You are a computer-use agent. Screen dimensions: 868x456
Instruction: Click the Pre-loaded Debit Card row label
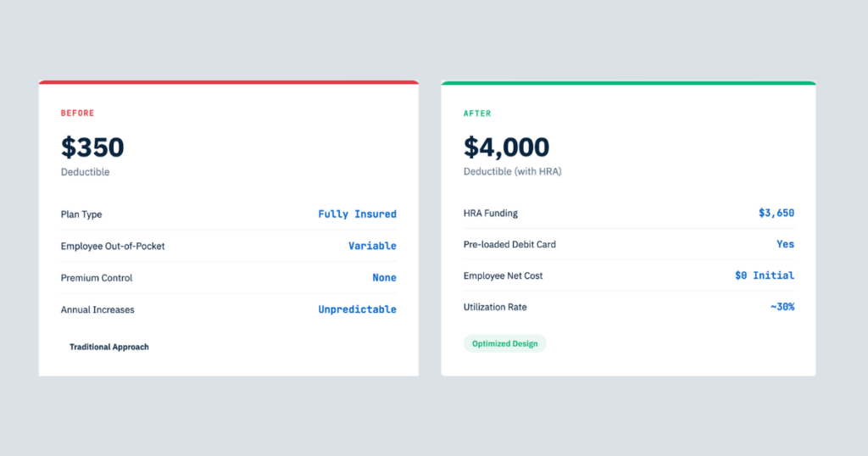(x=509, y=244)
